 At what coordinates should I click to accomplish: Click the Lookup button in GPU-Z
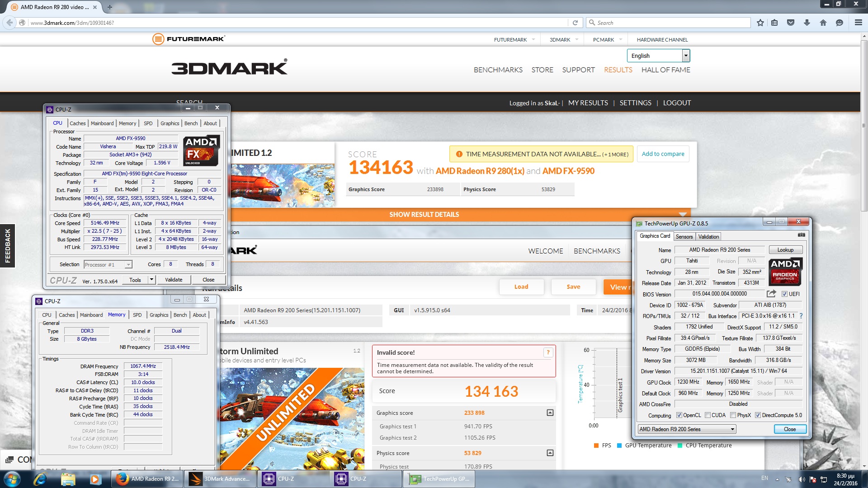coord(785,250)
